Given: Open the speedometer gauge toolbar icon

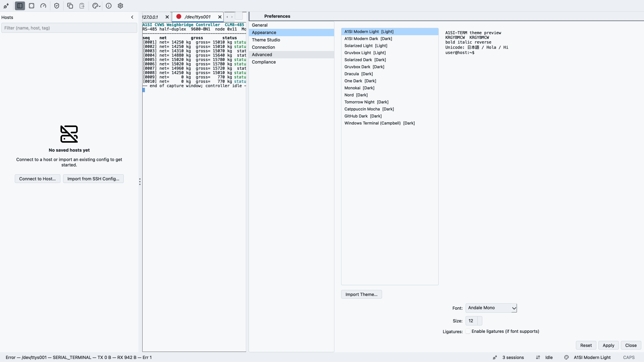Looking at the screenshot, I should click(43, 6).
